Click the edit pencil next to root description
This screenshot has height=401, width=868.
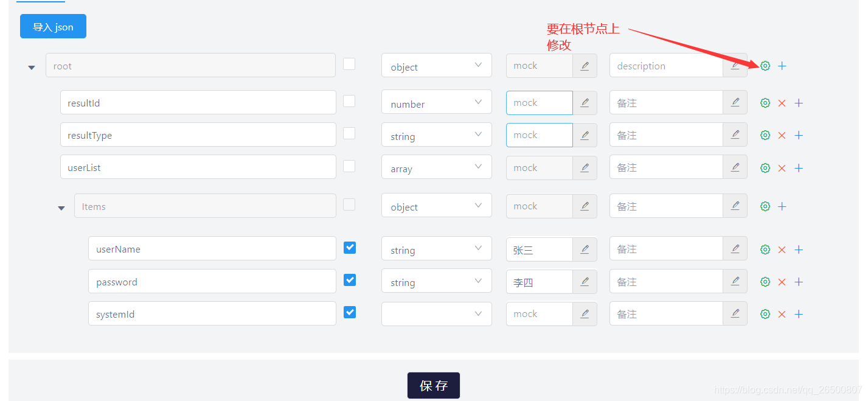(x=735, y=65)
